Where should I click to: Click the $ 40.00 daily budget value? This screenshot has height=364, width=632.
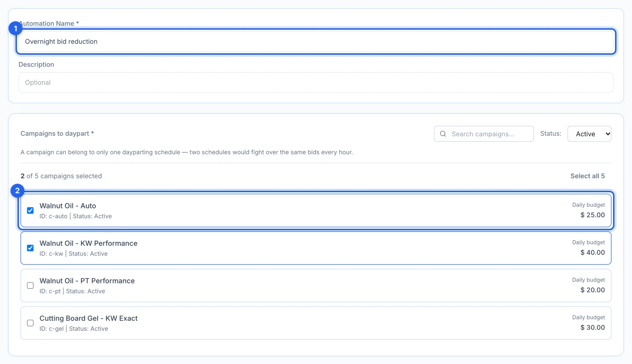click(592, 253)
